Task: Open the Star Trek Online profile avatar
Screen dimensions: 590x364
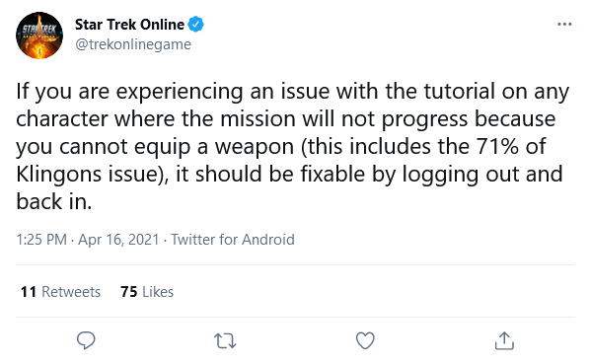Action: pyautogui.click(x=39, y=36)
